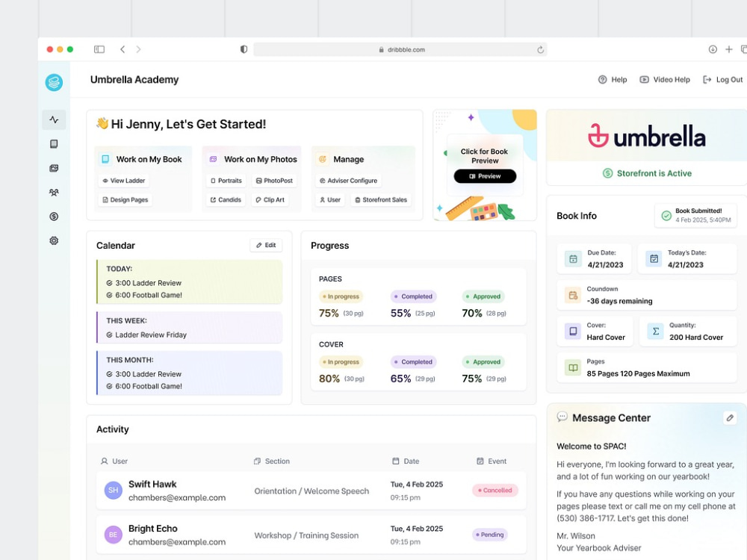Click the Pages open-book icon
This screenshot has width=747, height=560.
573,367
